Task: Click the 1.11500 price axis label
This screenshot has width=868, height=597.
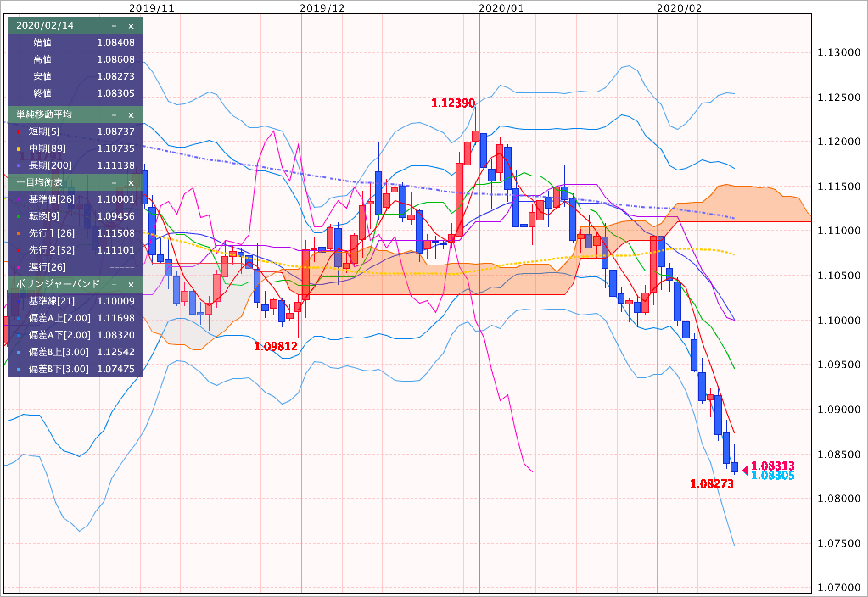Action: tap(839, 187)
